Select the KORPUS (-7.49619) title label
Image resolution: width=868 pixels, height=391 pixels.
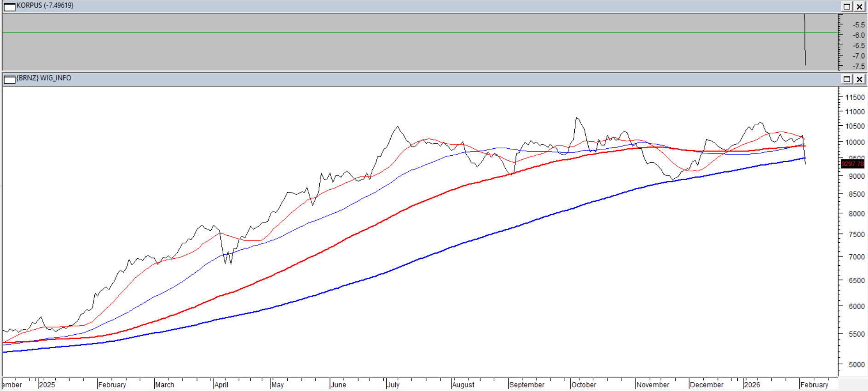pyautogui.click(x=45, y=6)
